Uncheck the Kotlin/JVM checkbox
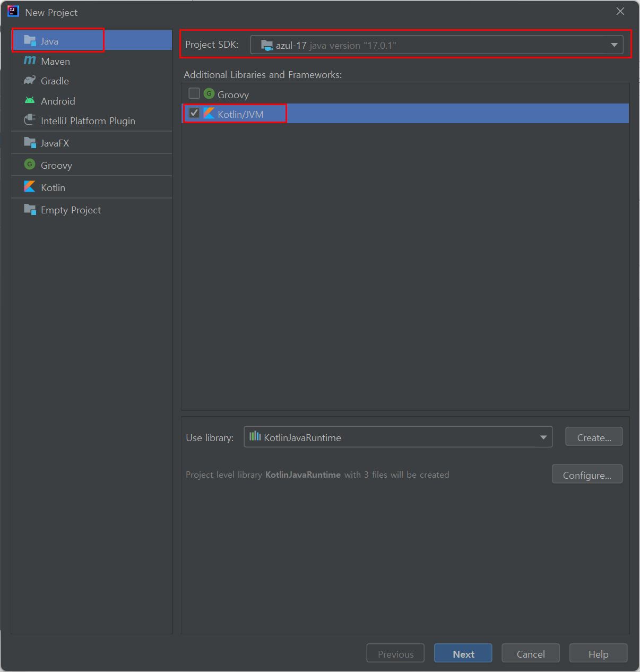Image resolution: width=640 pixels, height=672 pixels. click(x=194, y=113)
